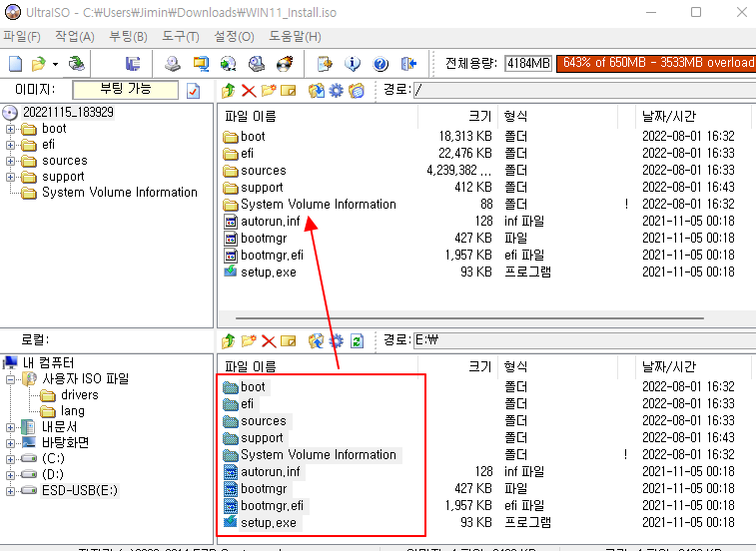The height and width of the screenshot is (551, 756).
Task: Rename item in local pane toolbar
Action: (289, 341)
